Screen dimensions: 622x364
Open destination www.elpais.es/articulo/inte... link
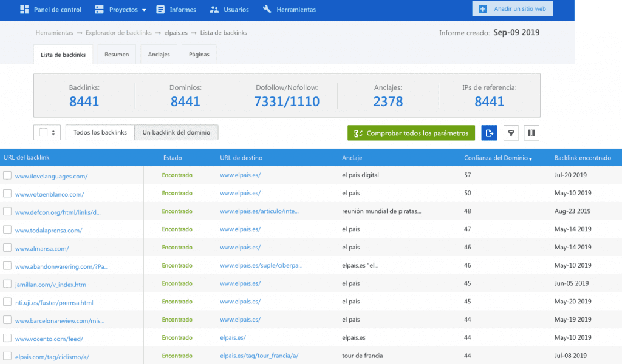tap(259, 211)
